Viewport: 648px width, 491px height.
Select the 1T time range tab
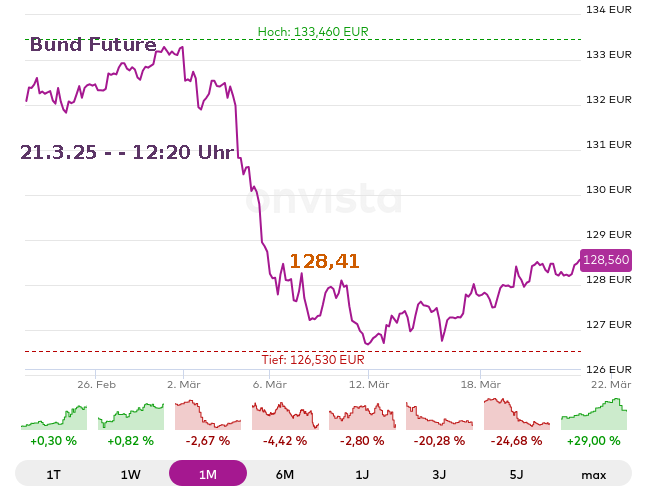(x=54, y=474)
